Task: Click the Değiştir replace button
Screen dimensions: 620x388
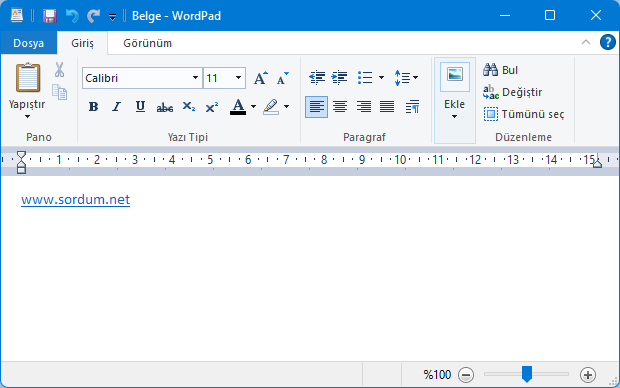Action: click(512, 92)
